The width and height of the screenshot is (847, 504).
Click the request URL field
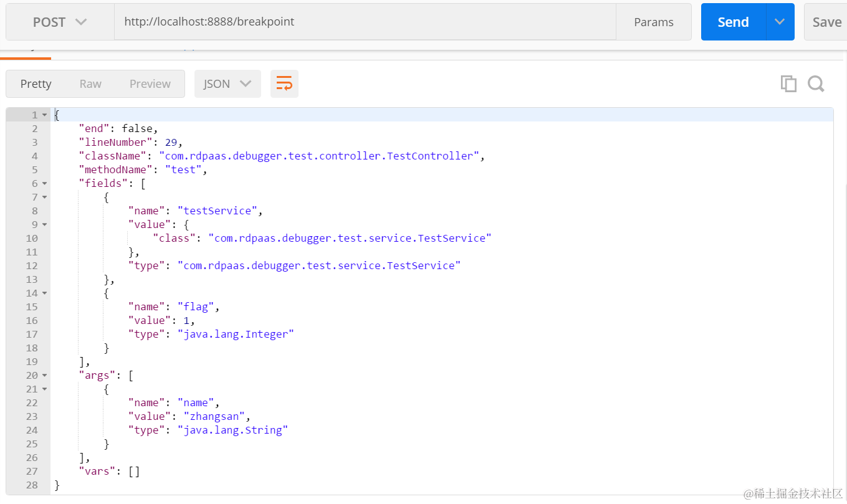click(365, 22)
